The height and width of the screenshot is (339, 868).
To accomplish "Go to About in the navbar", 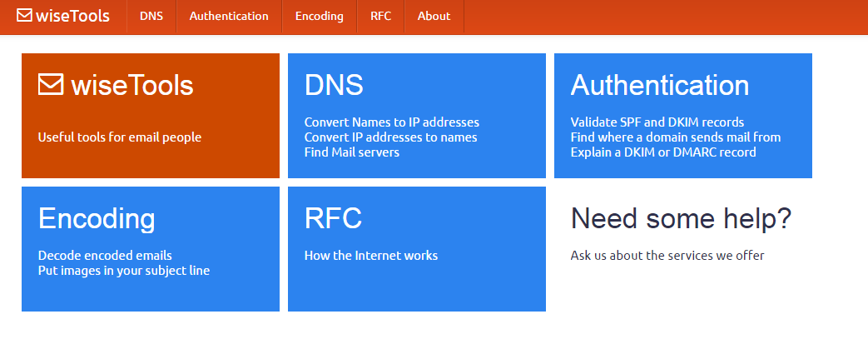I will [434, 16].
